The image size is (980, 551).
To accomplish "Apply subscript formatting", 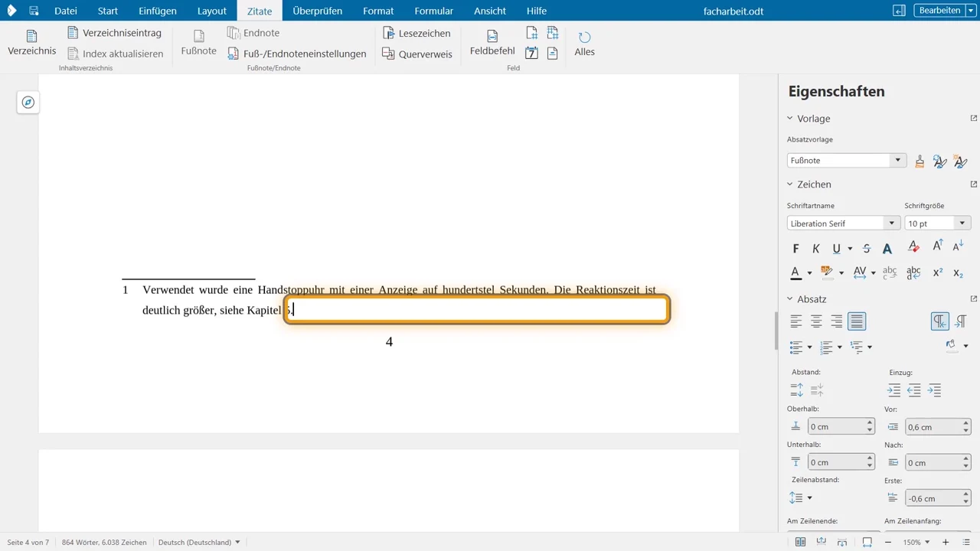I will click(x=958, y=272).
